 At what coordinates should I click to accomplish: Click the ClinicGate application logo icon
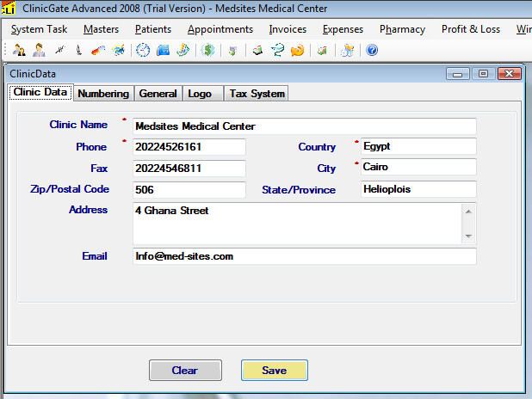8,8
